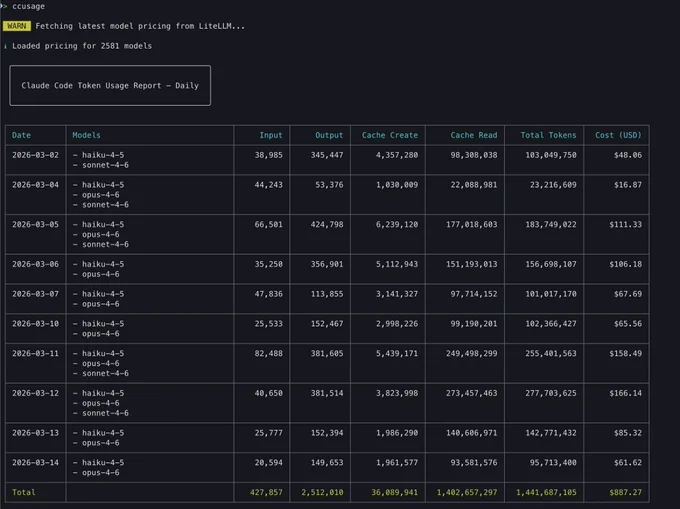Click cost $61.62
This screenshot has height=509, width=680.
(628, 463)
